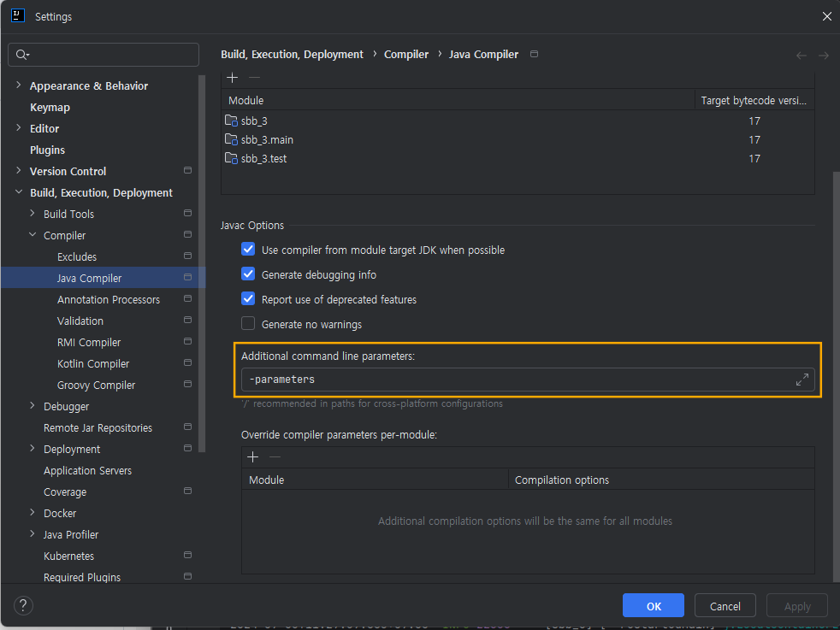This screenshot has height=630, width=840.
Task: Click the IntelliJ logo in the title bar
Action: [18, 15]
